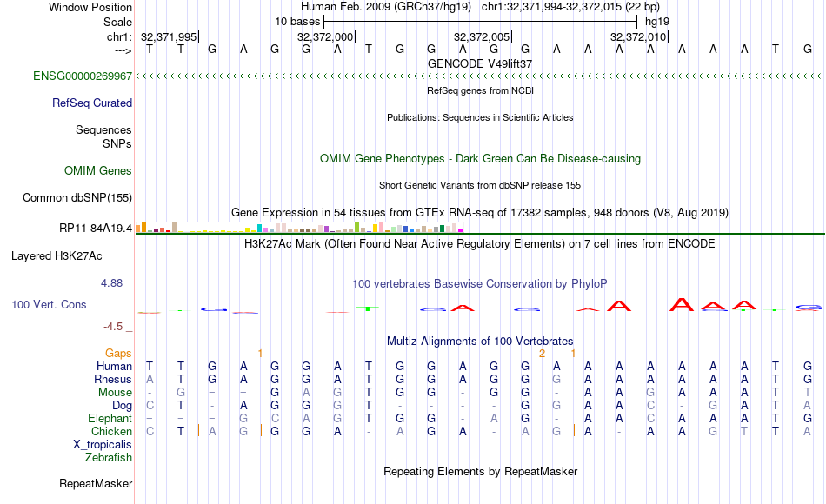Click the ---> strand direction arrow label

(x=123, y=50)
